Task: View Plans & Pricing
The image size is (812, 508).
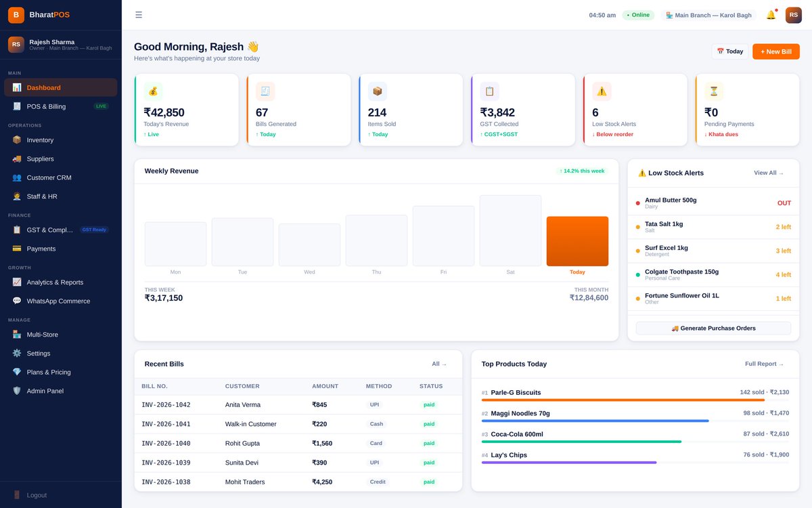Action: [x=61, y=372]
